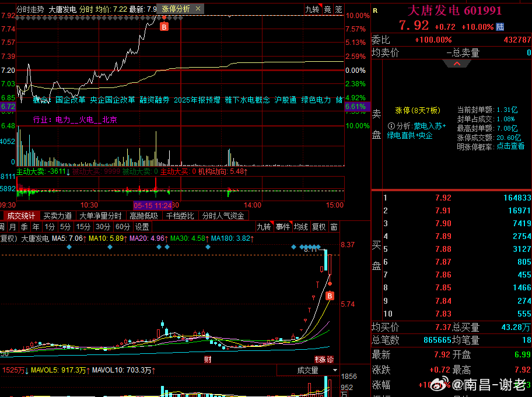Click the buy level 1 volume 164833
The image size is (532, 397).
(x=517, y=198)
